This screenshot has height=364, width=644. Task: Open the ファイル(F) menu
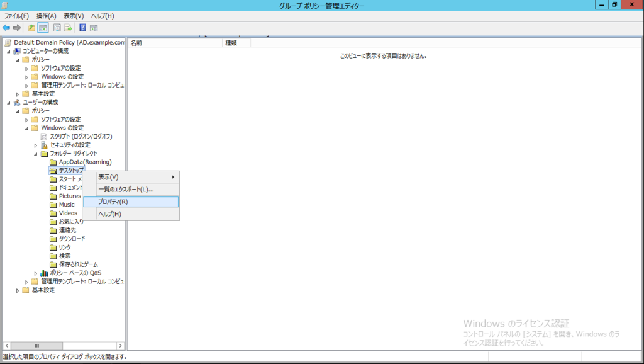[x=16, y=16]
